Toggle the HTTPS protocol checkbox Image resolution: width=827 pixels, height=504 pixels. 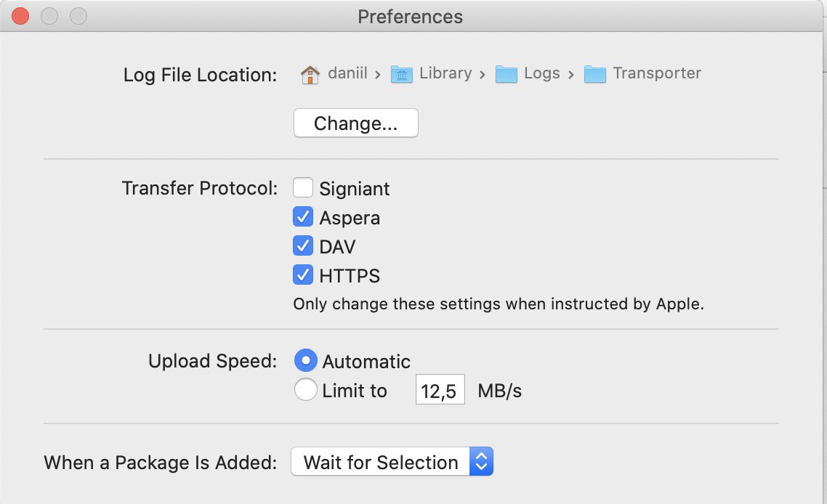click(x=303, y=275)
